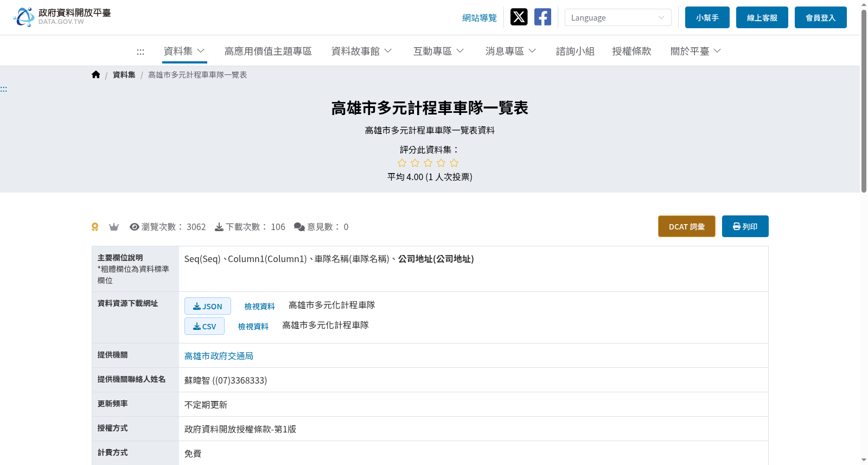Image resolution: width=868 pixels, height=465 pixels.
Task: Click the page title 高雄市多元計程車車隊一覽表
Action: (430, 108)
